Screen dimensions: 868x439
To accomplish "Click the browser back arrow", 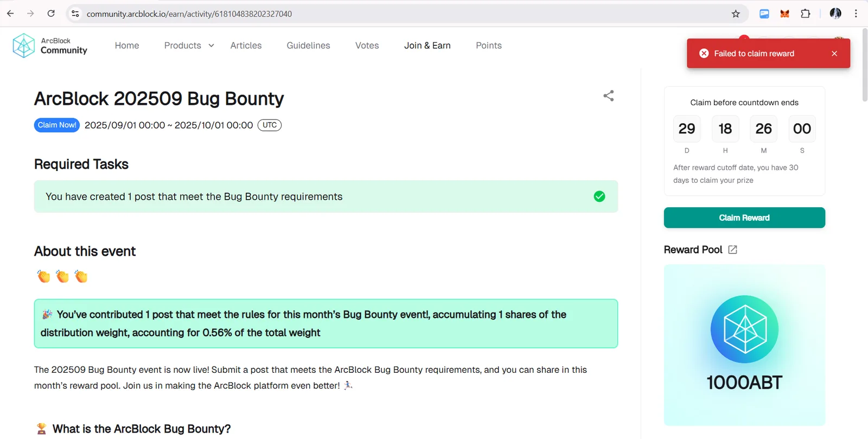I will coord(10,14).
